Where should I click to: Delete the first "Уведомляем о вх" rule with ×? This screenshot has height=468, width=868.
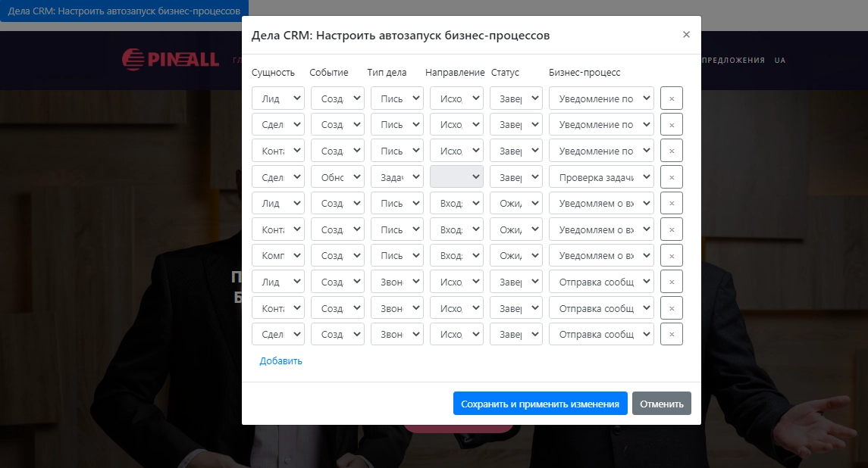671,203
